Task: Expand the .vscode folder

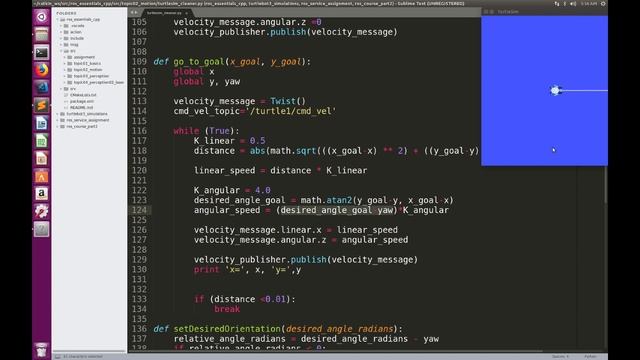Action: pyautogui.click(x=61, y=26)
